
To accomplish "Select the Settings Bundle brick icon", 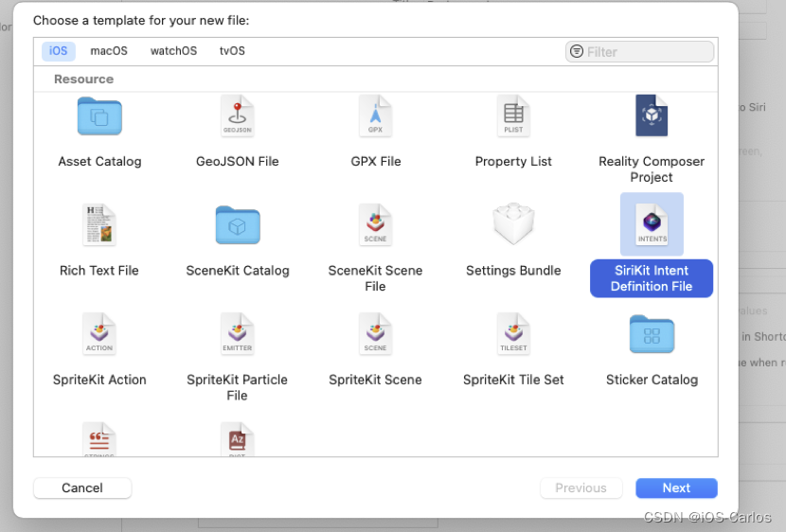I will tap(513, 224).
